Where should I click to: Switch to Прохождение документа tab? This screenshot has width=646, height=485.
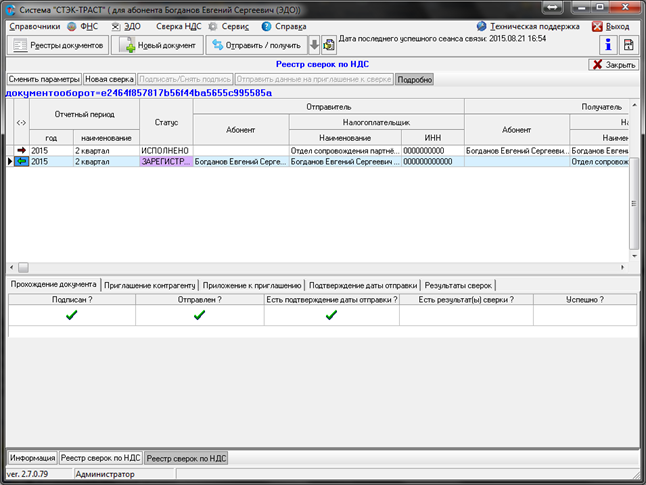pos(54,284)
